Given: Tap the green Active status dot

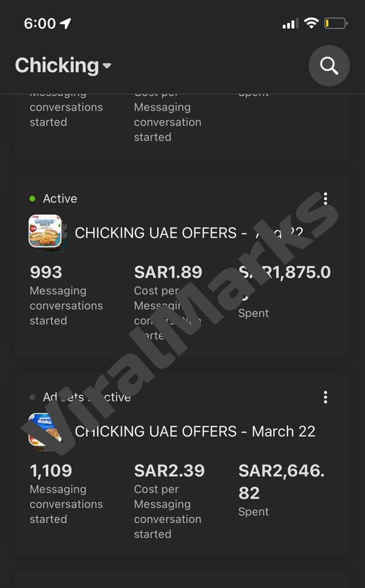Looking at the screenshot, I should pyautogui.click(x=33, y=199).
